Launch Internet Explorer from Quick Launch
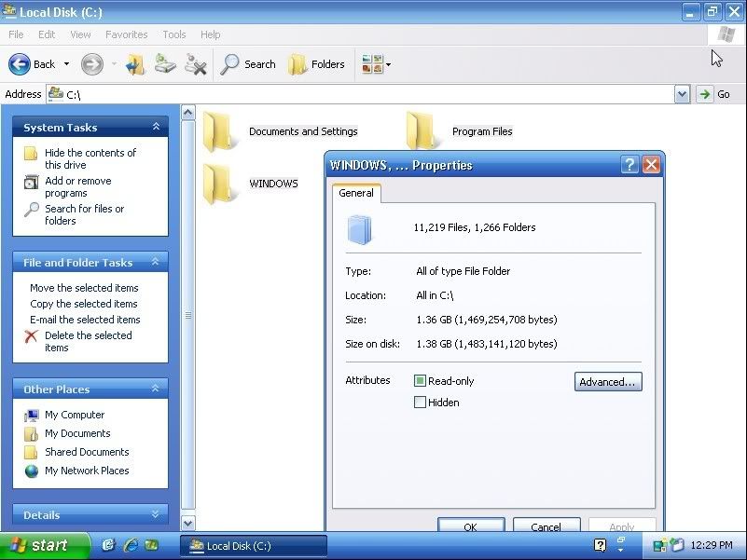This screenshot has height=560, width=747. pyautogui.click(x=130, y=545)
